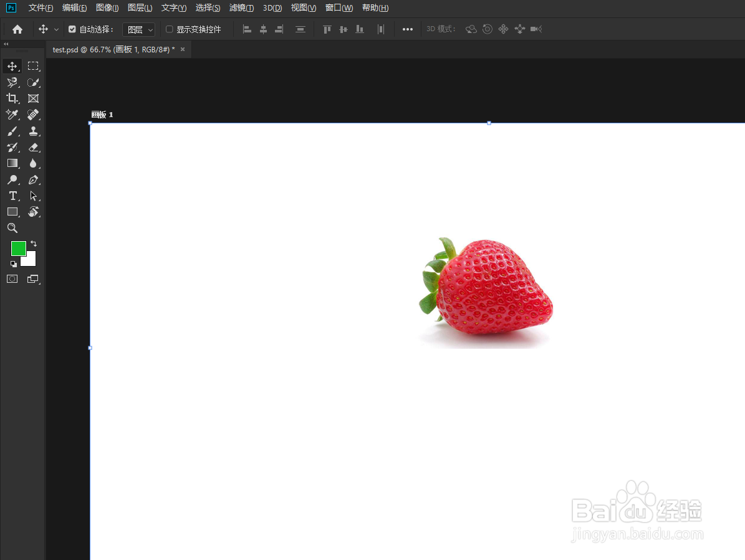Open the 图层 auto-select dropdown

(139, 29)
